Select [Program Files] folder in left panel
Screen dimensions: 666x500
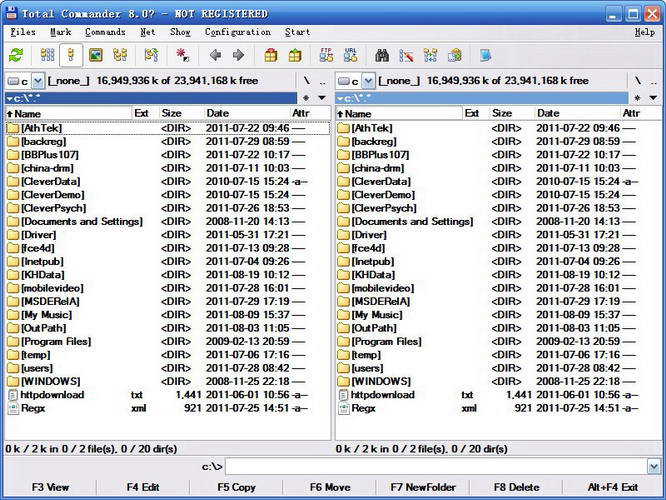167,342
